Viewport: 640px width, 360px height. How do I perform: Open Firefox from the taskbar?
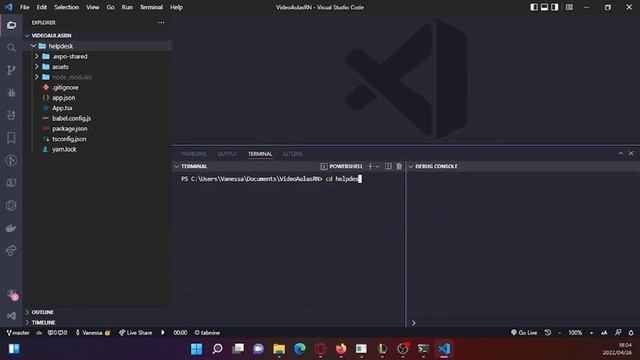click(x=341, y=349)
